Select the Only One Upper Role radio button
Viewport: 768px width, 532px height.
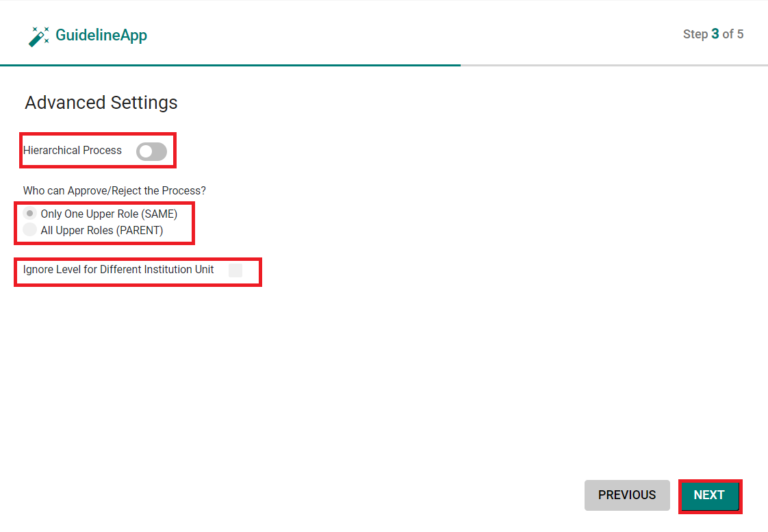point(30,213)
